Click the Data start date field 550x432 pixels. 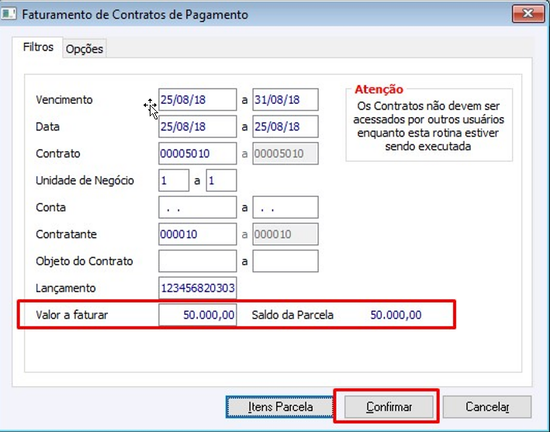click(197, 127)
